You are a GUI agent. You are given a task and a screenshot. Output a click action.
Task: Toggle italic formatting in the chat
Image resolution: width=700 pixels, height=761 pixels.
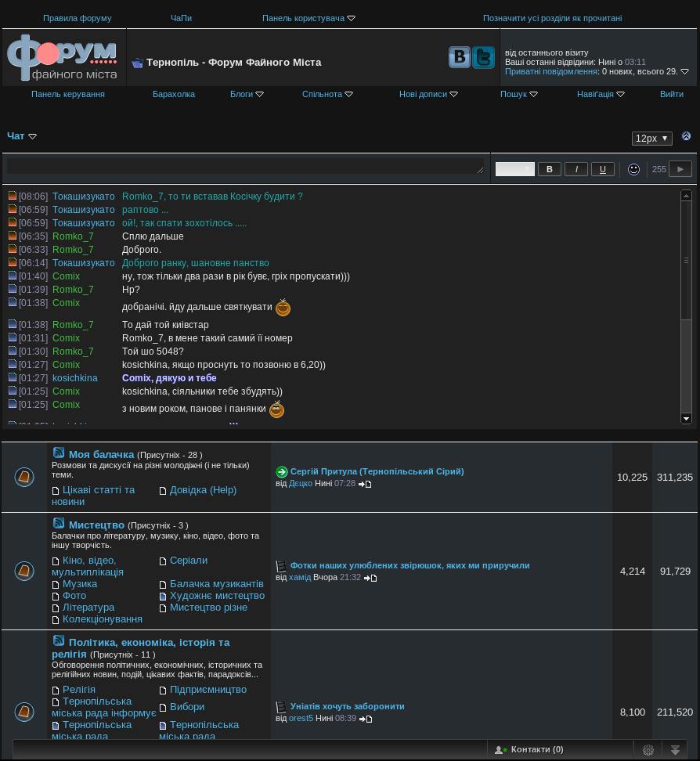576,169
